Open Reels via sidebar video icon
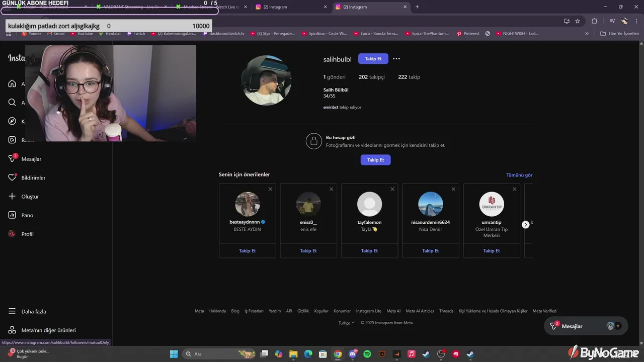 click(12, 140)
